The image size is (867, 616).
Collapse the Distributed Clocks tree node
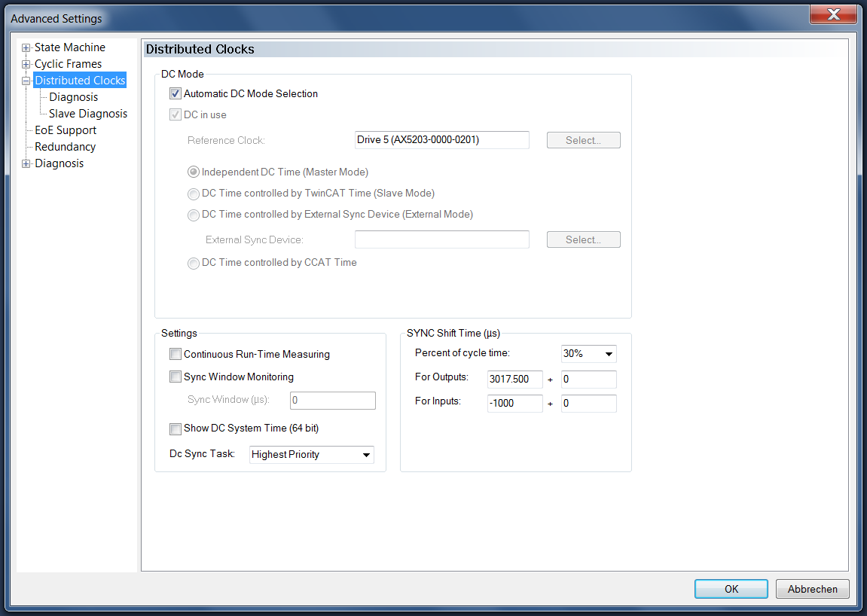click(26, 81)
